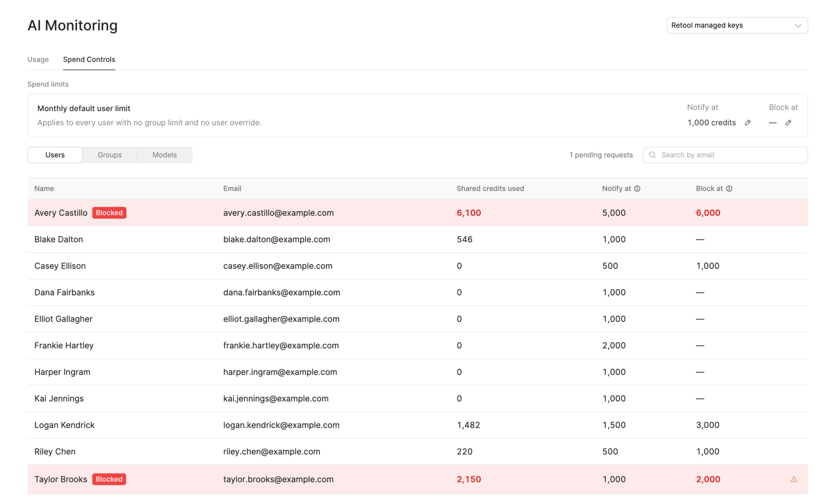Image resolution: width=827 pixels, height=504 pixels.
Task: Click blake.dalton@example.com email
Action: pyautogui.click(x=277, y=239)
